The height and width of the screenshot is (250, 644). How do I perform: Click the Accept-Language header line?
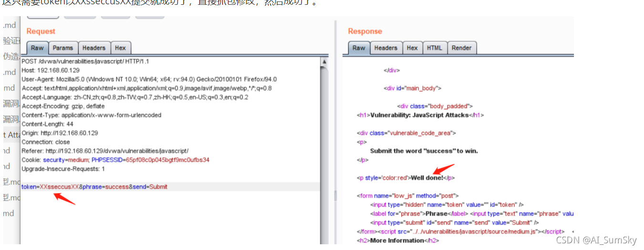[135, 97]
